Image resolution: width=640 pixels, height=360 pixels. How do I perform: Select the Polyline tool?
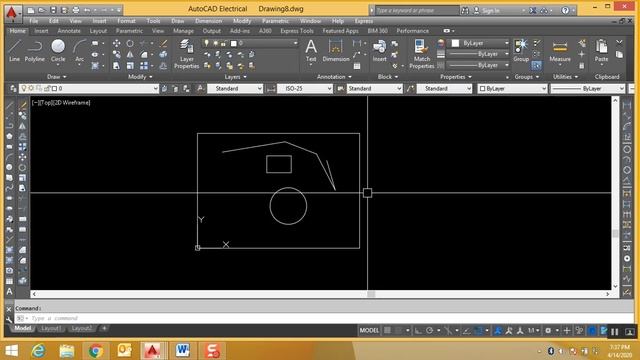[35, 51]
